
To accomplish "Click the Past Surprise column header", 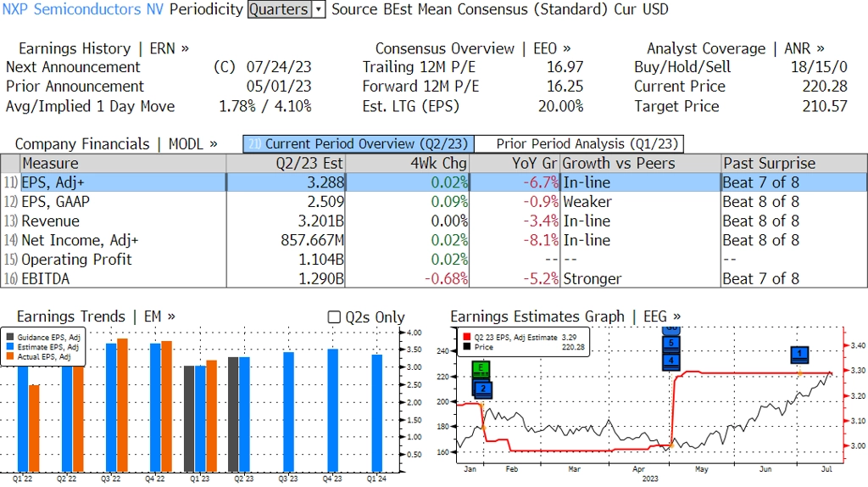I will click(x=793, y=164).
